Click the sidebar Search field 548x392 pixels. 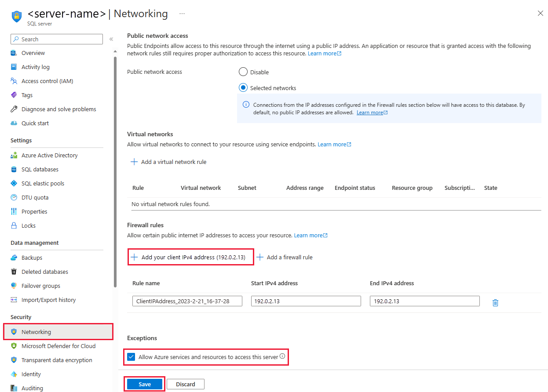pyautogui.click(x=57, y=39)
